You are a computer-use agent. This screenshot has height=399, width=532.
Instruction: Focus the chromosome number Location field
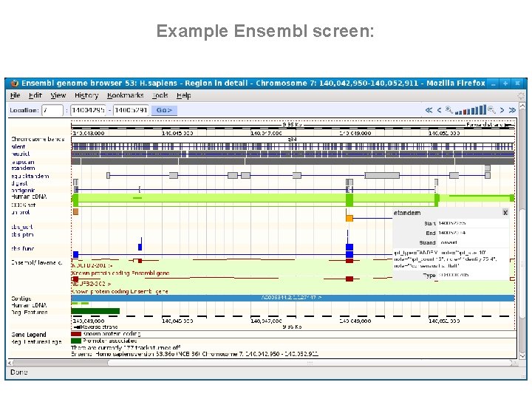(x=52, y=110)
